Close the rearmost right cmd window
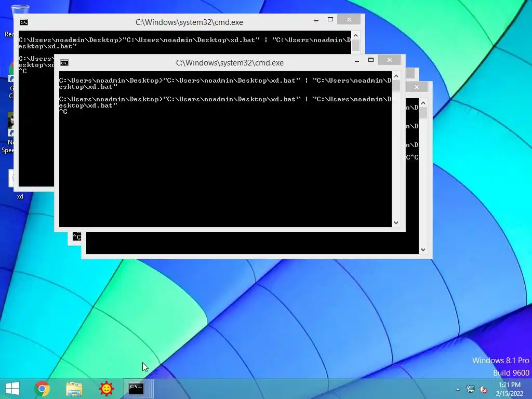This screenshot has width=532, height=399. [417, 87]
